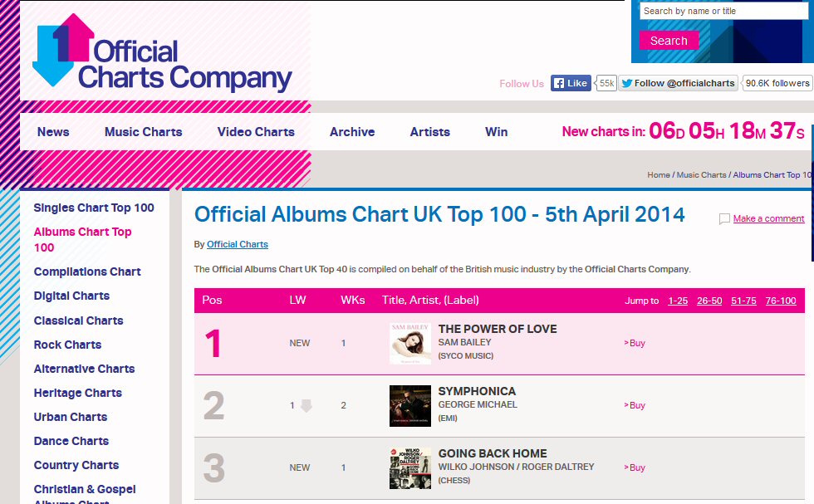Open Singles Chart Top 100 in sidebar

(93, 208)
